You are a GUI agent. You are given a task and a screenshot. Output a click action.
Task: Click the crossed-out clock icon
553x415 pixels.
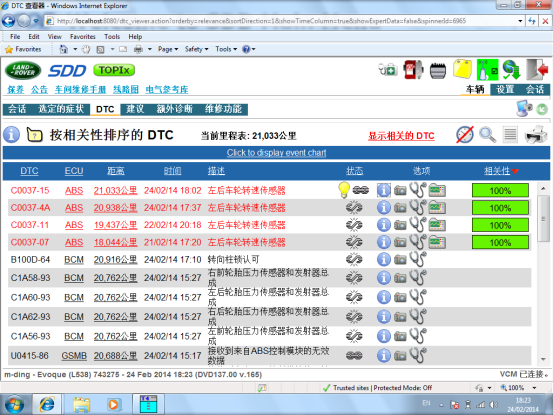tap(465, 135)
